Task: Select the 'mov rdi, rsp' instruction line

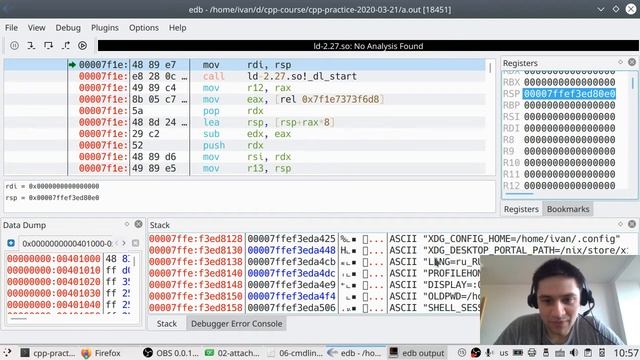Action: [245, 64]
